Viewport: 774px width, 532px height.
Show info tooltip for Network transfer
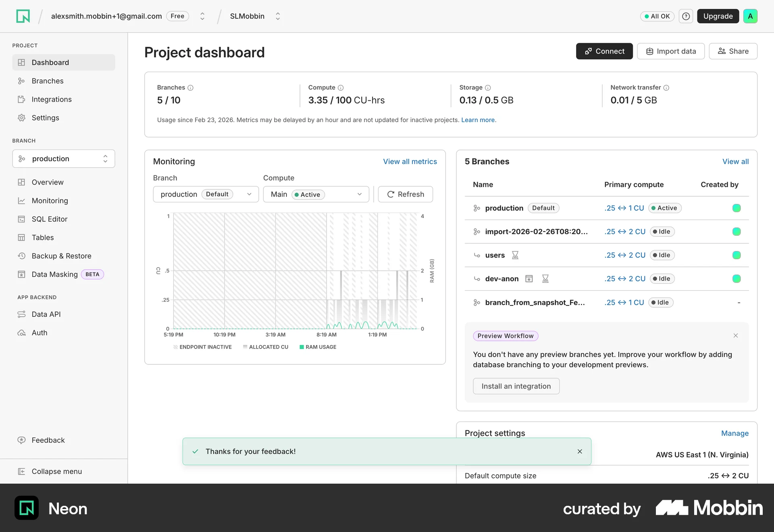click(666, 88)
